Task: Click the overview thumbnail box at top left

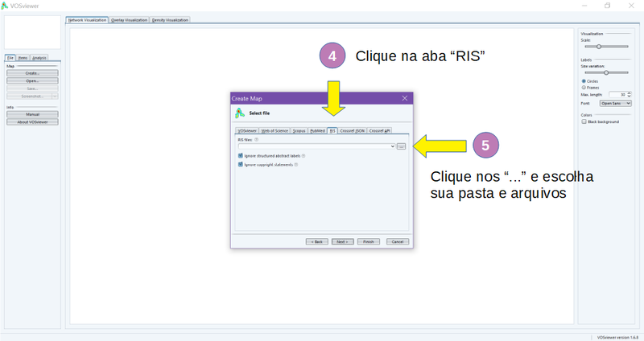Action: 32,32
